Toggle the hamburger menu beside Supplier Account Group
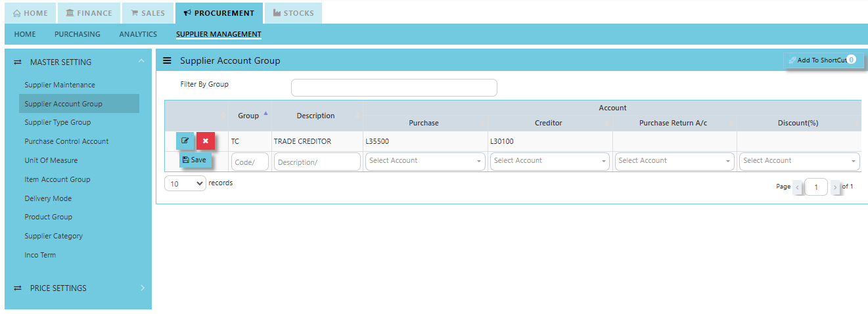The height and width of the screenshot is (314, 868). click(167, 60)
